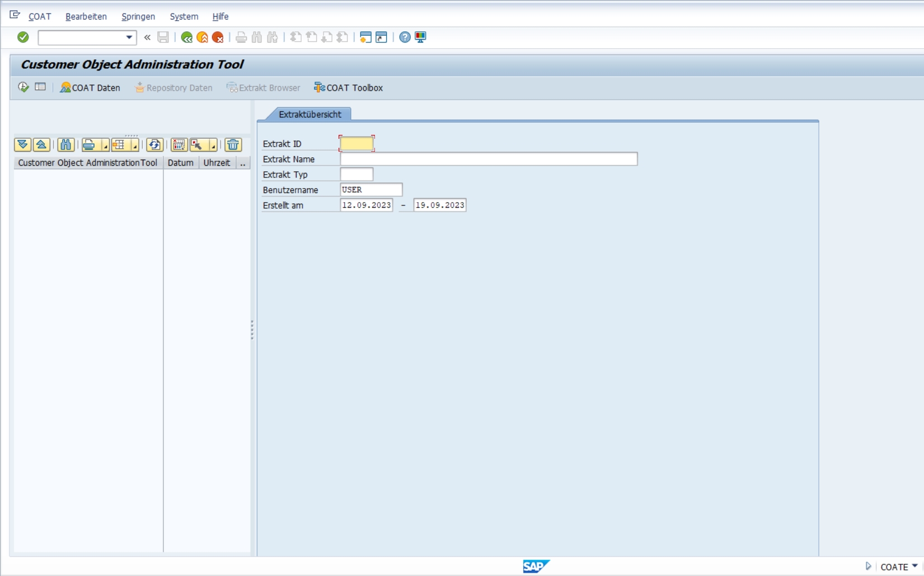This screenshot has height=576, width=924.
Task: Click the Next Page icon
Action: click(x=327, y=38)
